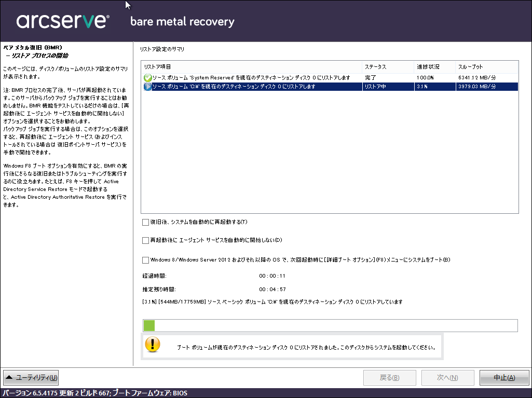Check the Windows 8 F8 advanced boot options box

145,260
